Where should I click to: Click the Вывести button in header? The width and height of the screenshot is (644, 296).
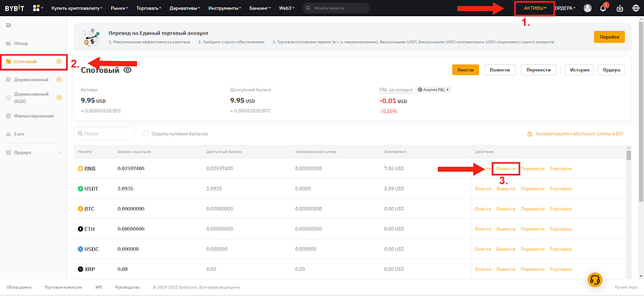[x=500, y=70]
